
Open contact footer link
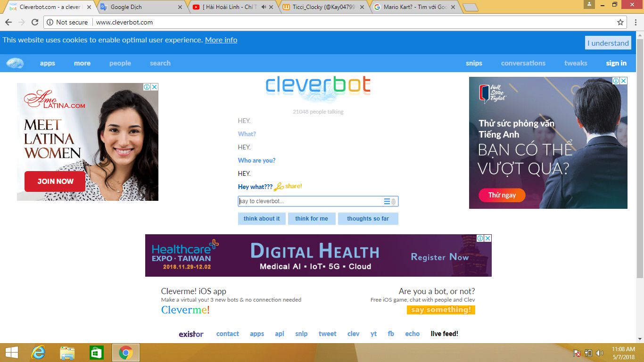(x=228, y=334)
